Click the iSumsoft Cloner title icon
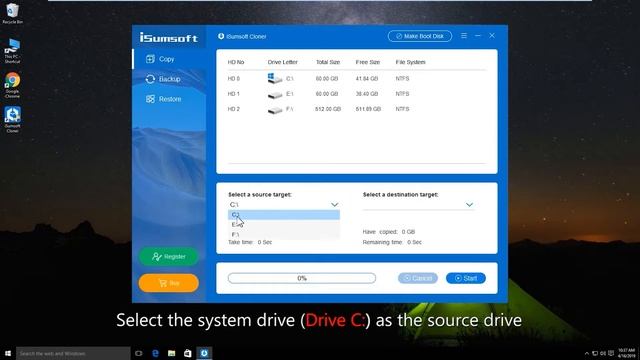The image size is (640, 360). click(x=221, y=36)
